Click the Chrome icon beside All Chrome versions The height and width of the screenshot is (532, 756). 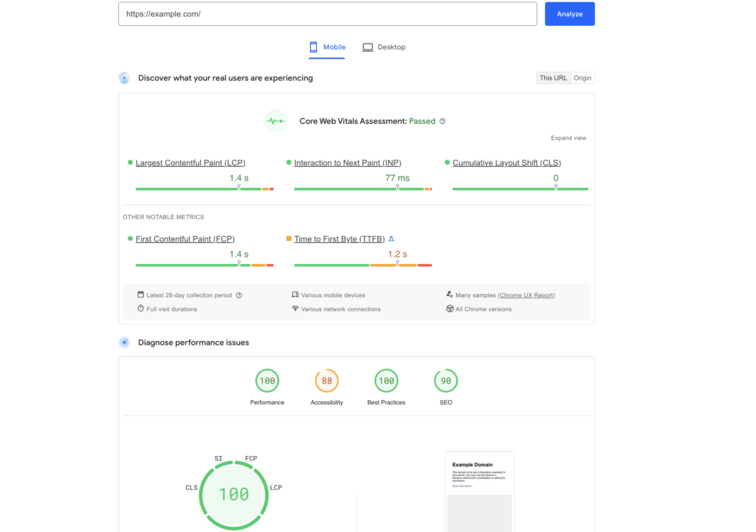point(450,308)
